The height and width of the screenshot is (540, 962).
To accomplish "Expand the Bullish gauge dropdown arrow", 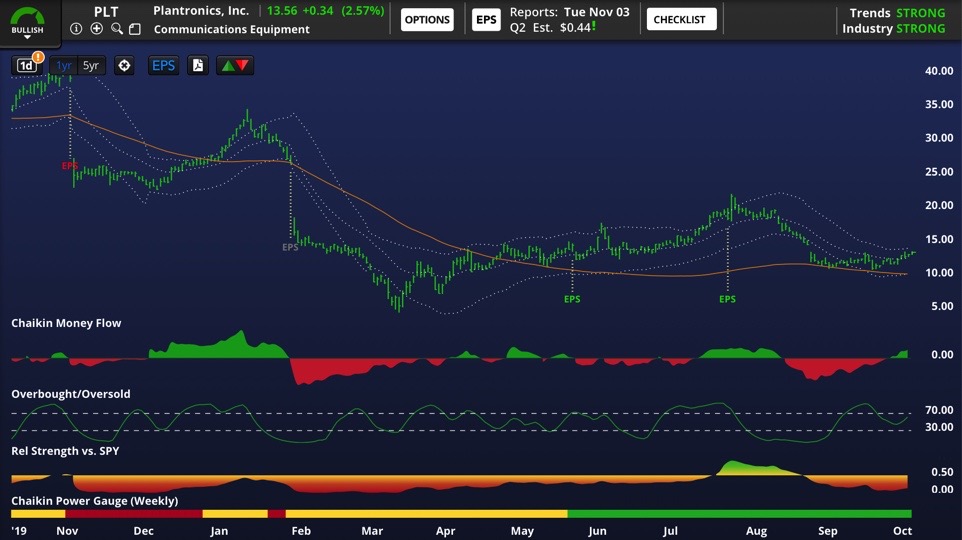I will (x=27, y=38).
